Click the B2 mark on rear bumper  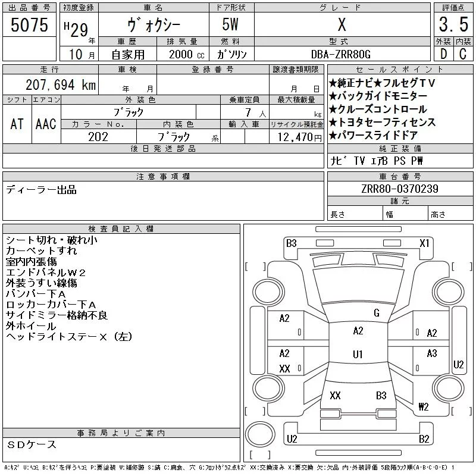click(424, 439)
